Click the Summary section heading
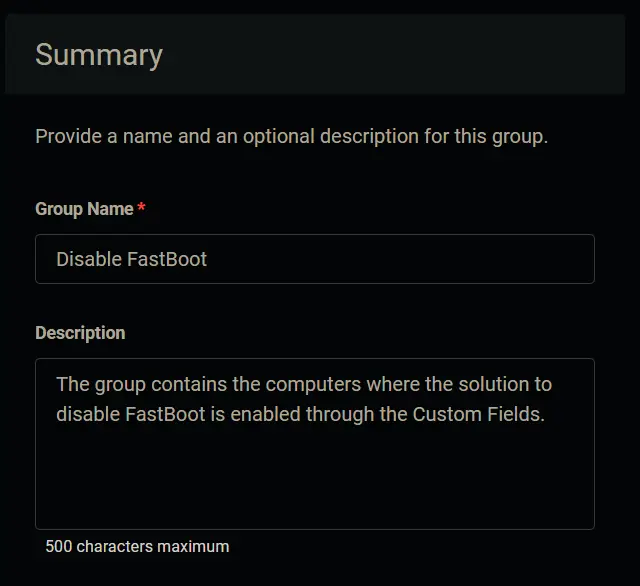Screen dimensions: 640x586 point(99,55)
